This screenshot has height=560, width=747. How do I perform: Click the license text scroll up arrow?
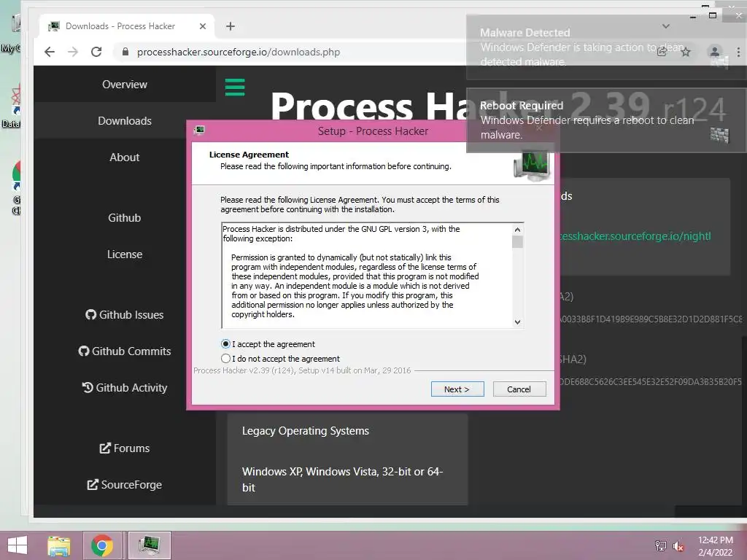point(517,230)
